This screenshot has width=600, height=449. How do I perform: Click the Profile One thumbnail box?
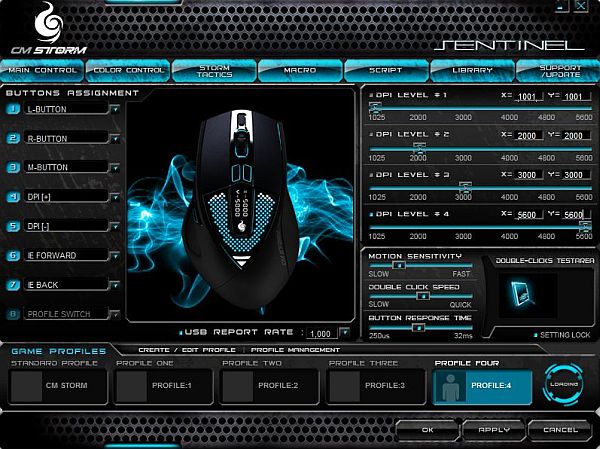click(x=131, y=385)
